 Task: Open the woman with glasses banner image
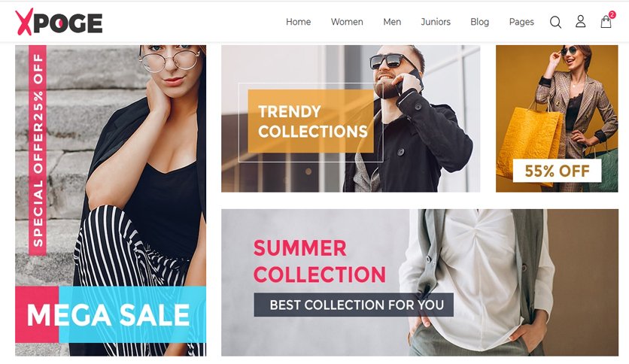tap(111, 201)
